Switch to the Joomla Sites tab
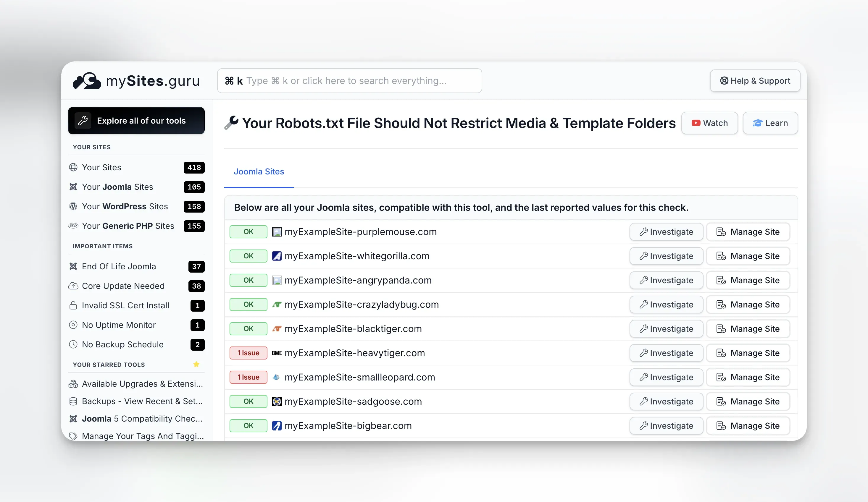 pos(259,171)
